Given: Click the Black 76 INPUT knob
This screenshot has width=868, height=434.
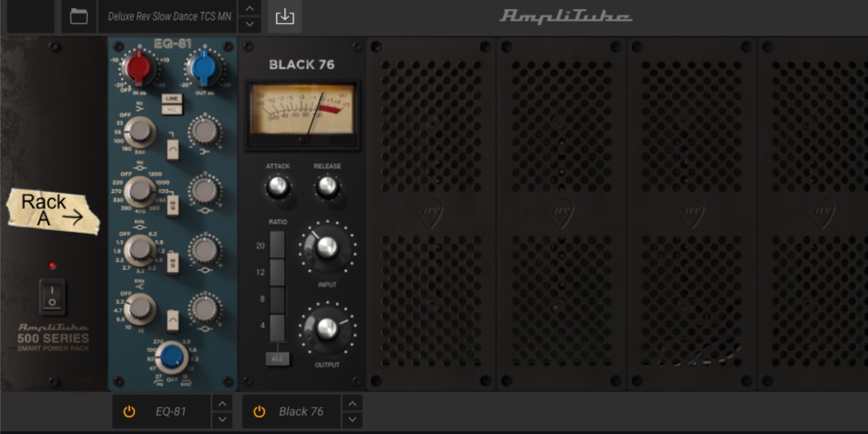Looking at the screenshot, I should point(327,247).
